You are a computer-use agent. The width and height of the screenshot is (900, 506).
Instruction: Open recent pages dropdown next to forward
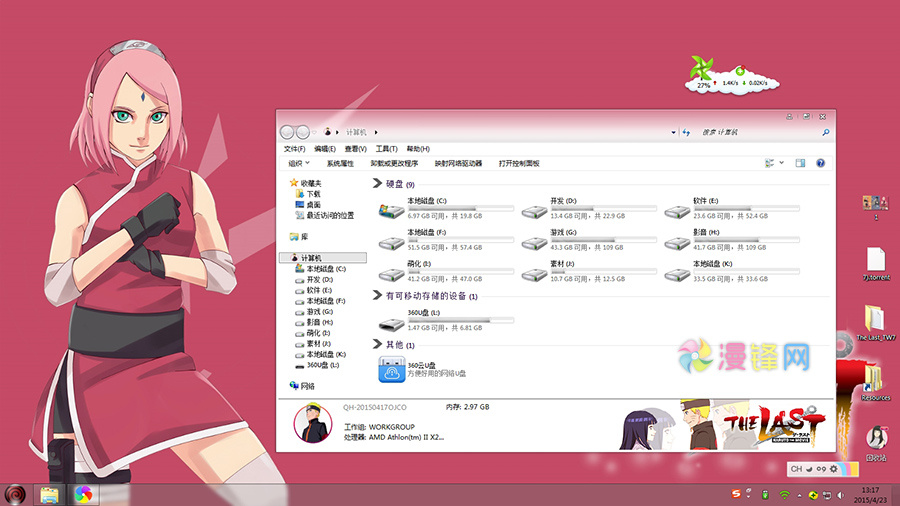tap(314, 133)
